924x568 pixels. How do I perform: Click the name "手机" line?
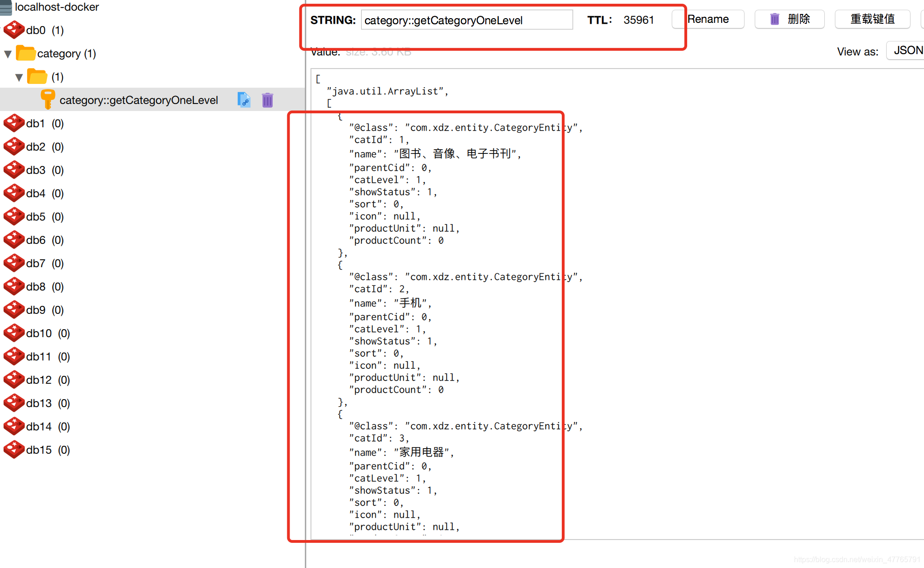(390, 303)
